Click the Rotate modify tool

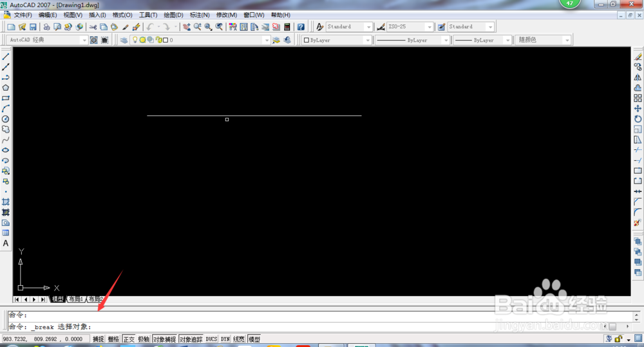(638, 119)
